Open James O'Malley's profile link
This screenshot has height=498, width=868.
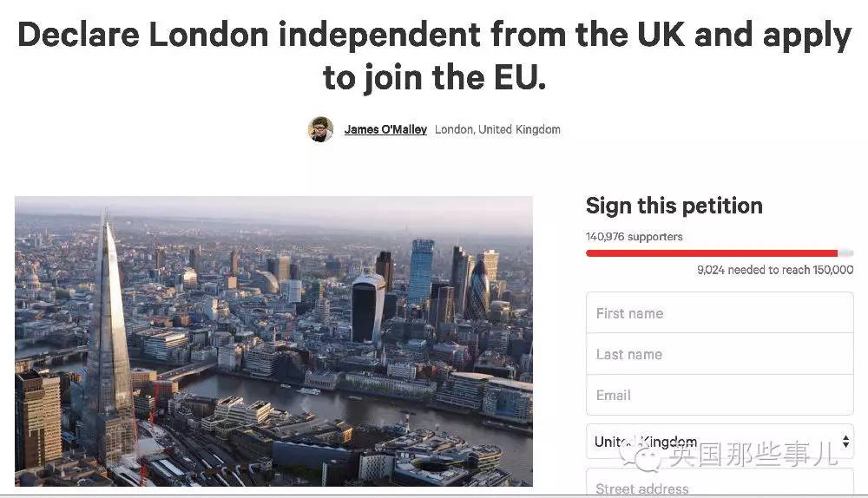(x=385, y=129)
